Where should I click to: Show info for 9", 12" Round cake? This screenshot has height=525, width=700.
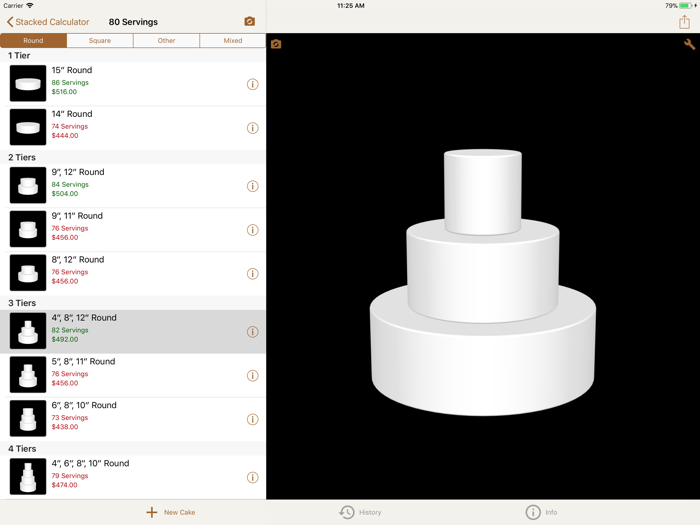(253, 186)
